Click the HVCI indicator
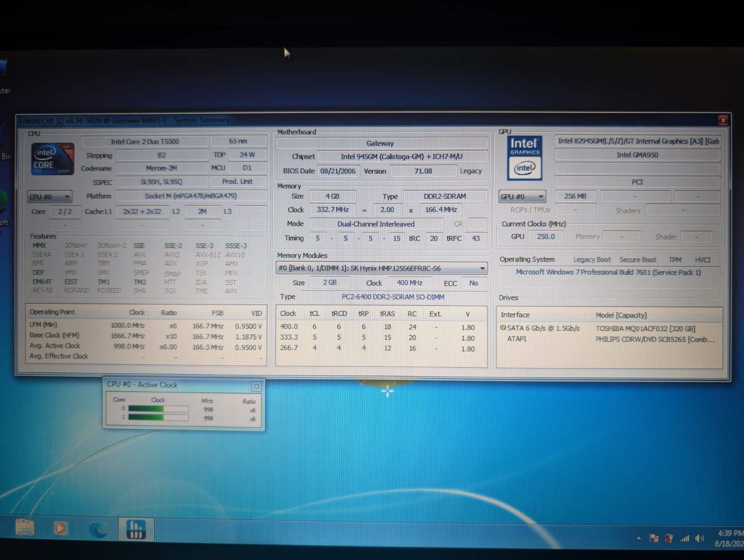Viewport: 744px width, 560px height. (x=702, y=260)
